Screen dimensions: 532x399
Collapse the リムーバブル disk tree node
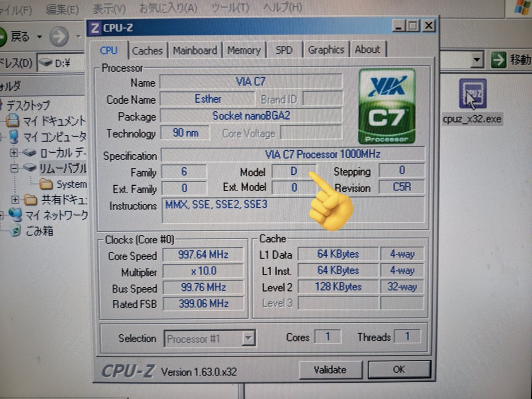(x=14, y=168)
